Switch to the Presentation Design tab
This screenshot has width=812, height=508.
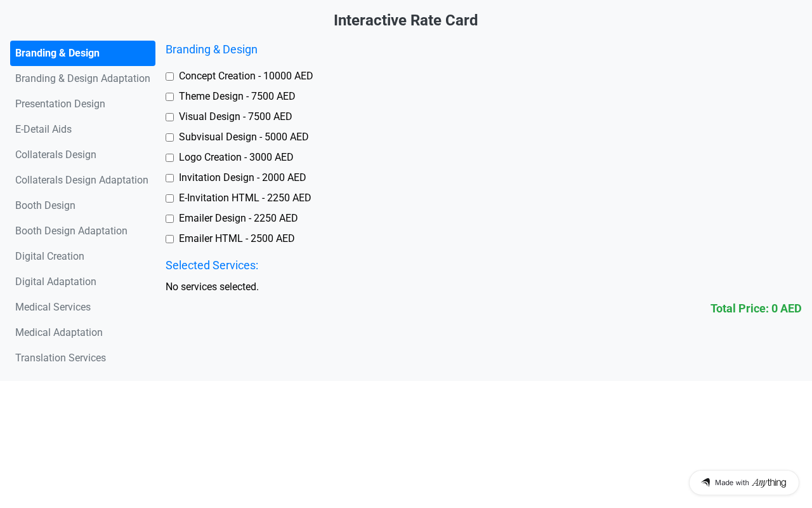(60, 104)
